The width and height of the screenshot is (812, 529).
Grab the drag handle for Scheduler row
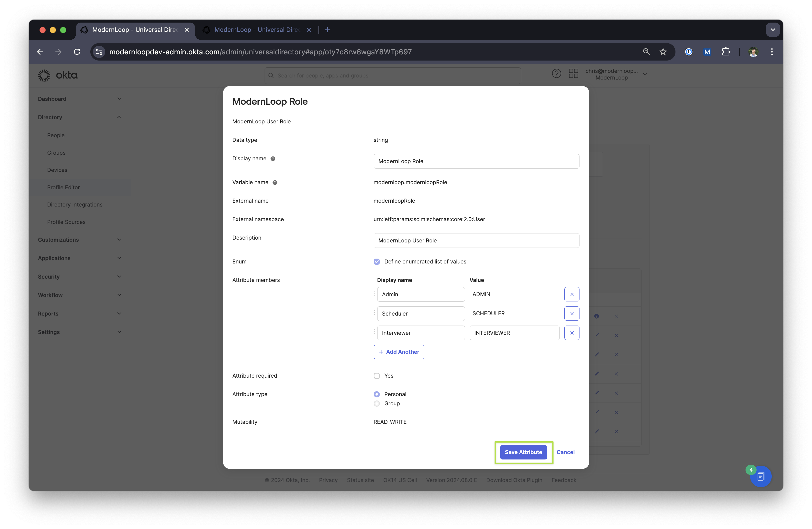click(374, 312)
